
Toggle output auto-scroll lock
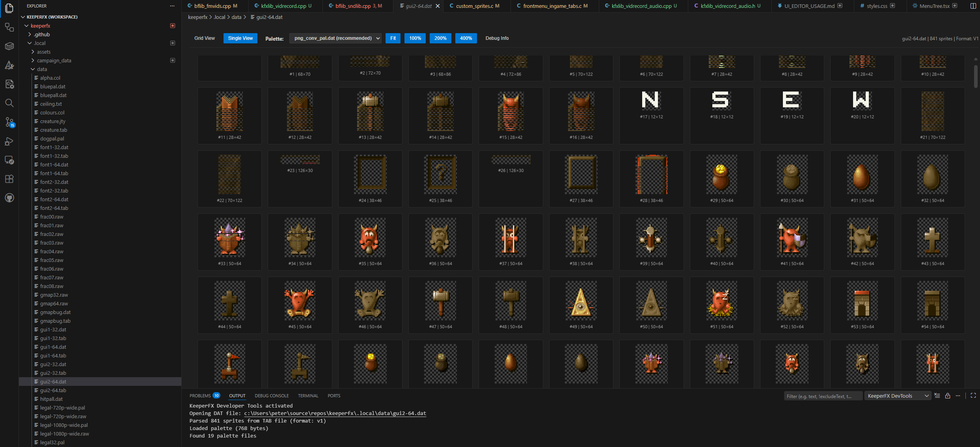[948, 396]
